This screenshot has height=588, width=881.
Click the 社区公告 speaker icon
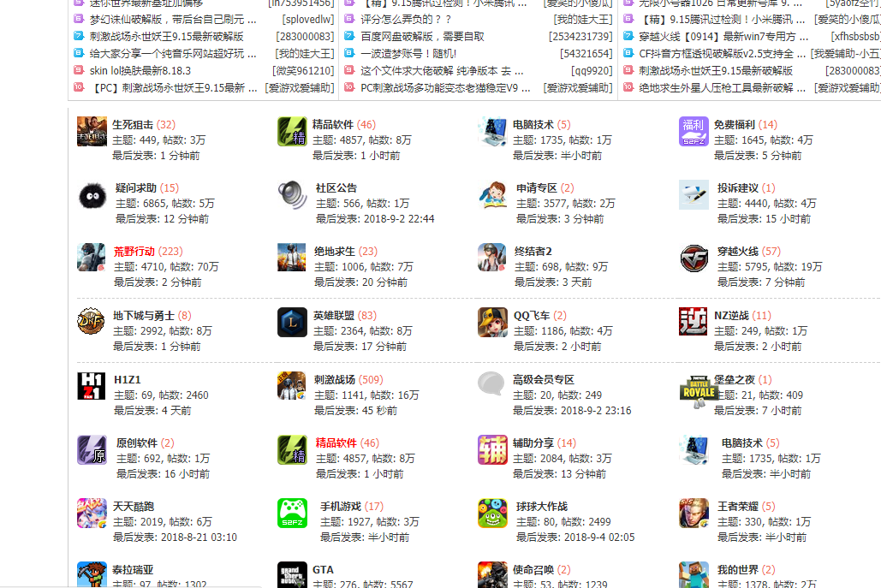[x=292, y=195]
